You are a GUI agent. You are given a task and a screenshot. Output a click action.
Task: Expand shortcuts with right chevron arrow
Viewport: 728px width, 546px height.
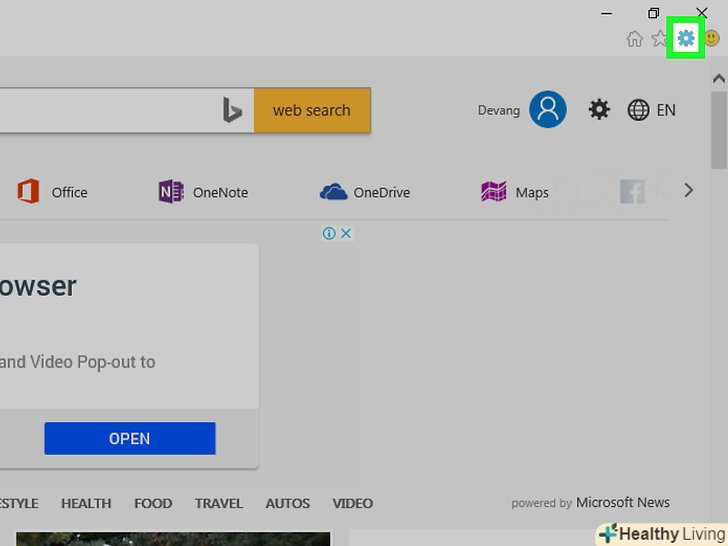688,190
